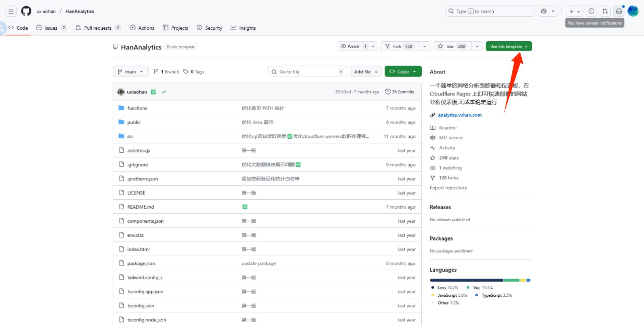The height and width of the screenshot is (326, 644).
Task: Switch to the Pull requests tab
Action: coord(98,28)
